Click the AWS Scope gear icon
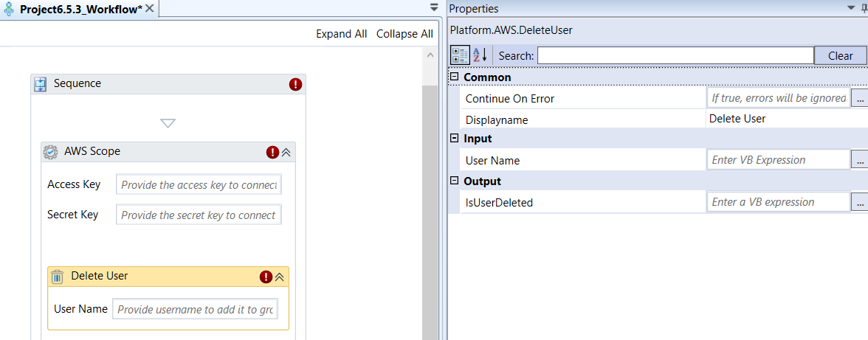Image resolution: width=868 pixels, height=340 pixels. (x=50, y=152)
